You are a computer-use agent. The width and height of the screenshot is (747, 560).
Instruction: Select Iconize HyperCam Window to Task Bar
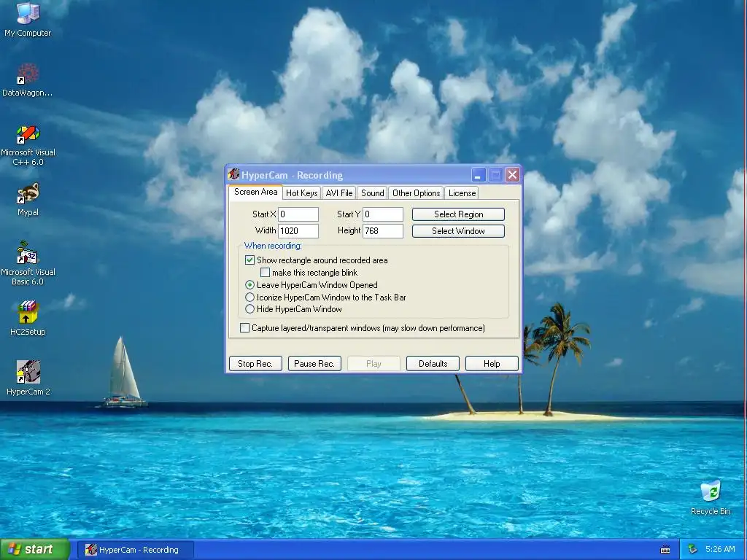point(249,297)
